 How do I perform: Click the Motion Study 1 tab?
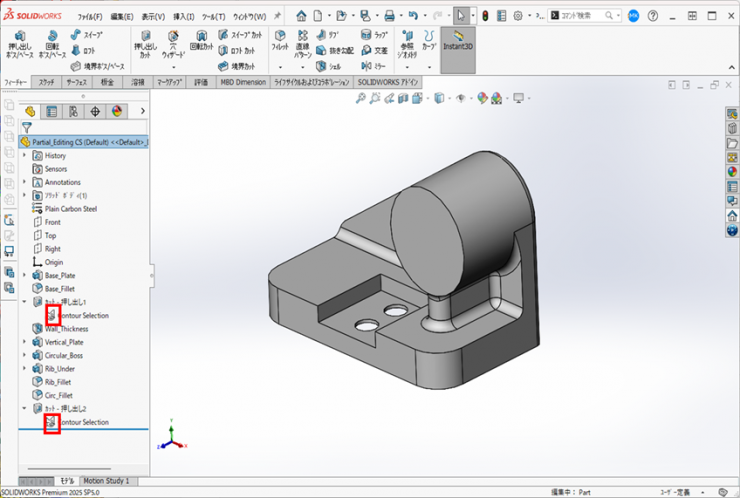[x=106, y=480]
